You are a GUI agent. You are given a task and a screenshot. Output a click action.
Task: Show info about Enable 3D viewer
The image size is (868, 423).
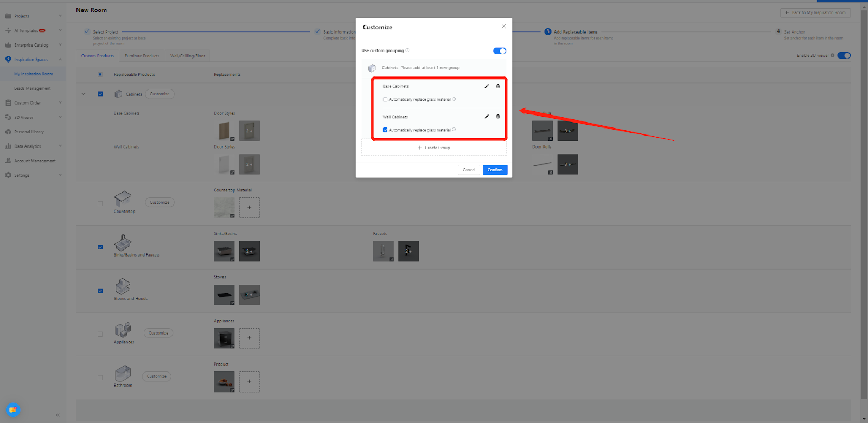coord(833,55)
